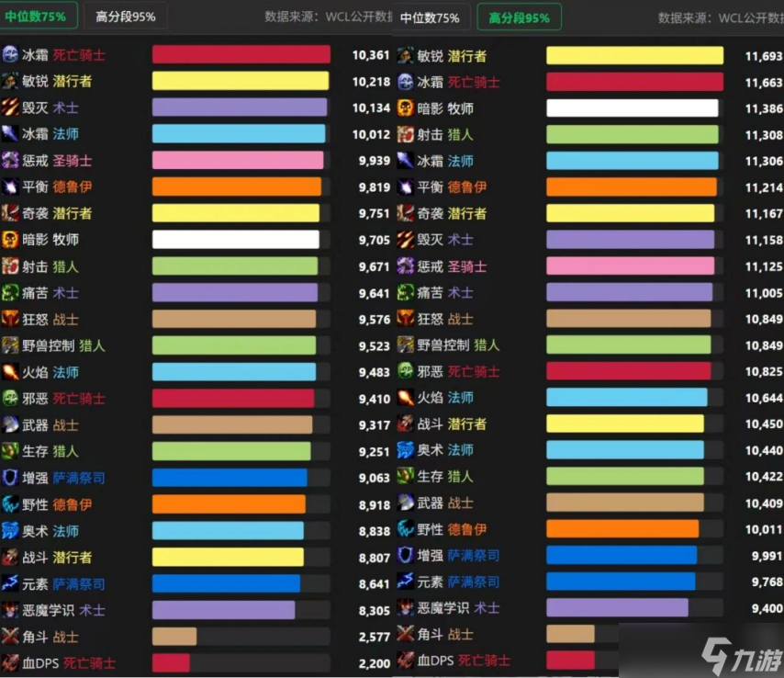Click 武器 战士 label in right panel
The height and width of the screenshot is (678, 784).
coord(445,503)
